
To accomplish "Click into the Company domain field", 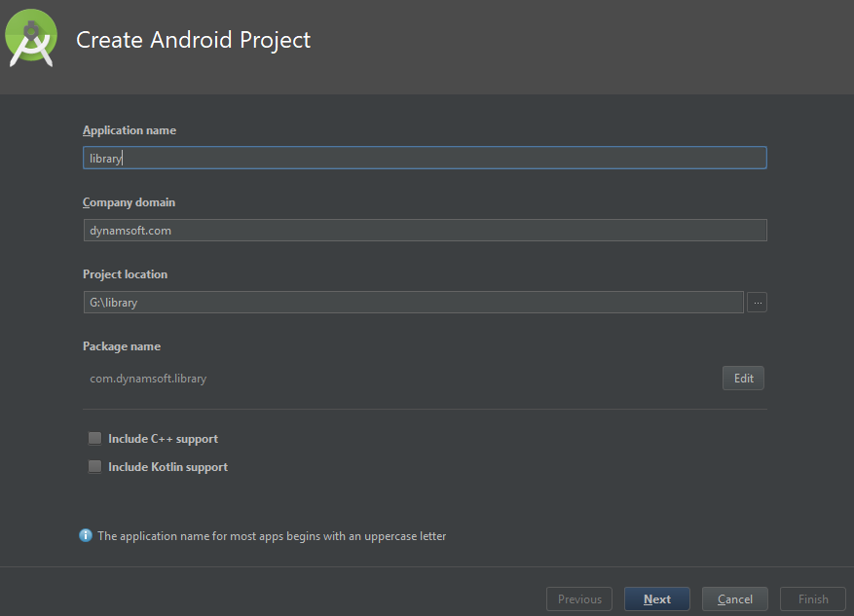I will click(x=425, y=230).
